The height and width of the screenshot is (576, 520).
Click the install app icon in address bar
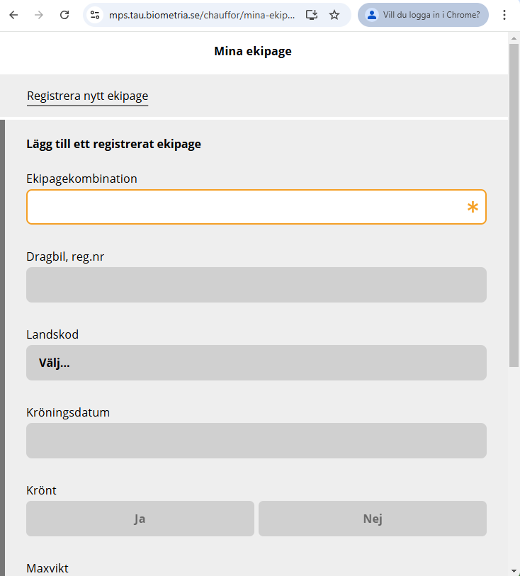click(x=311, y=15)
